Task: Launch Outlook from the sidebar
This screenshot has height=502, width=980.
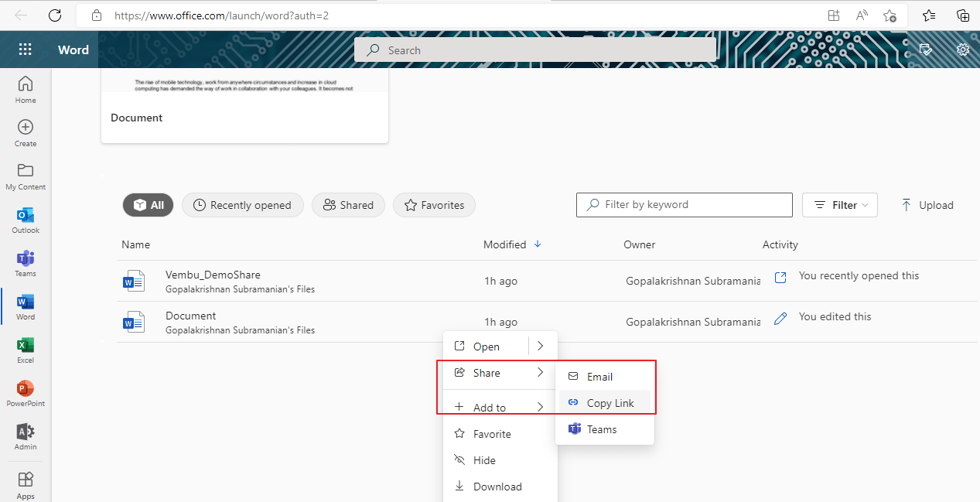Action: (26, 220)
